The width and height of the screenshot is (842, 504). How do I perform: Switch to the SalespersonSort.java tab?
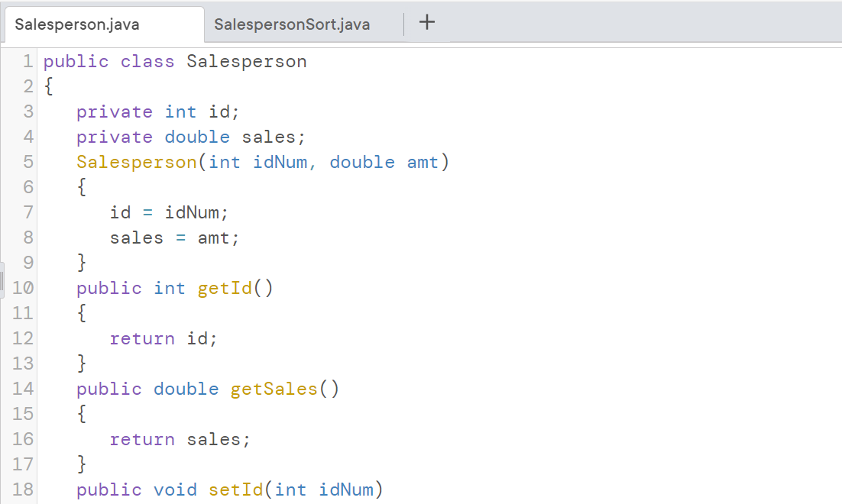[x=293, y=24]
